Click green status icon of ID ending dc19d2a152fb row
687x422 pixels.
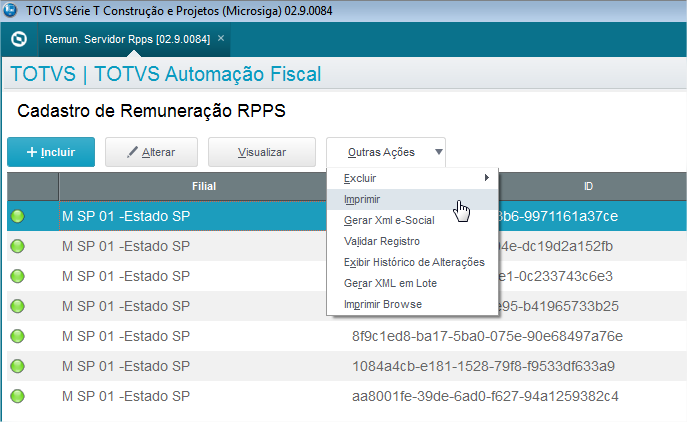point(18,246)
